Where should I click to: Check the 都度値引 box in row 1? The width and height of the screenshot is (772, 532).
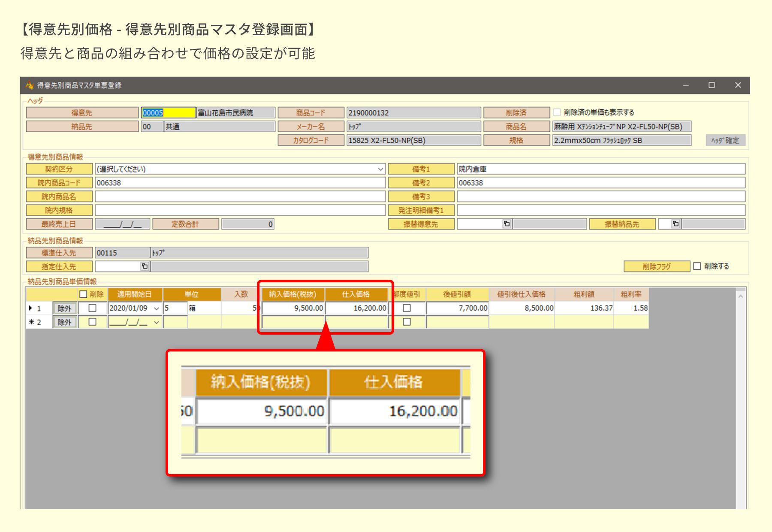pyautogui.click(x=407, y=308)
